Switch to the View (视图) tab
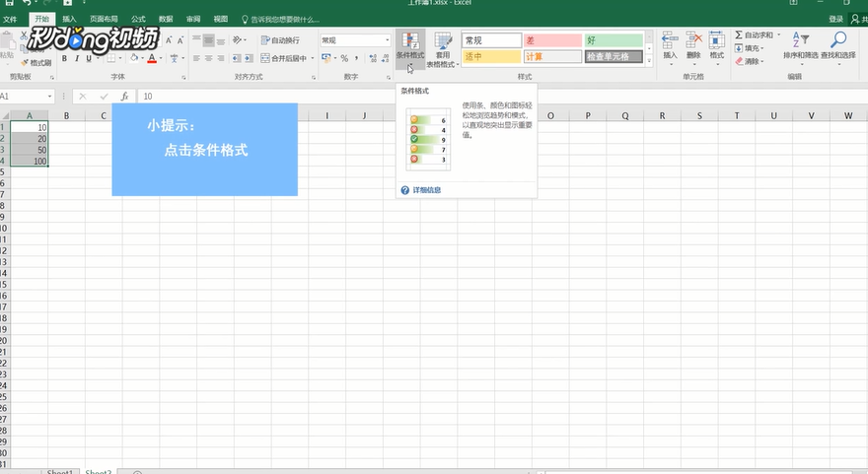The width and height of the screenshot is (868, 474). [221, 20]
